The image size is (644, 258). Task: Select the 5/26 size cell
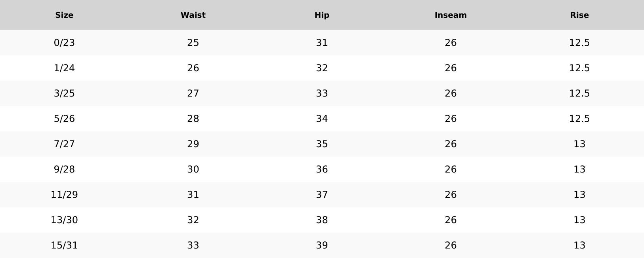click(x=64, y=119)
